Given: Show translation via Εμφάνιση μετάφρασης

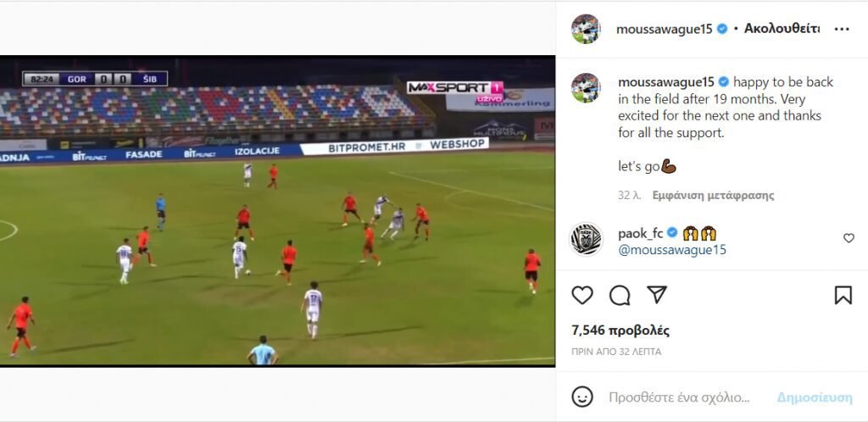Looking at the screenshot, I should (713, 195).
